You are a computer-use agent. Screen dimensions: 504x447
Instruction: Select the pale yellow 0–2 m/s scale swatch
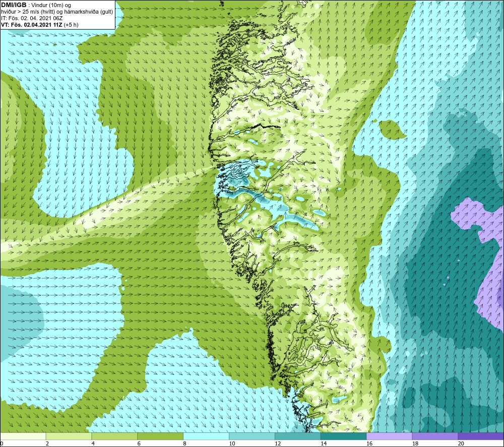click(23, 436)
